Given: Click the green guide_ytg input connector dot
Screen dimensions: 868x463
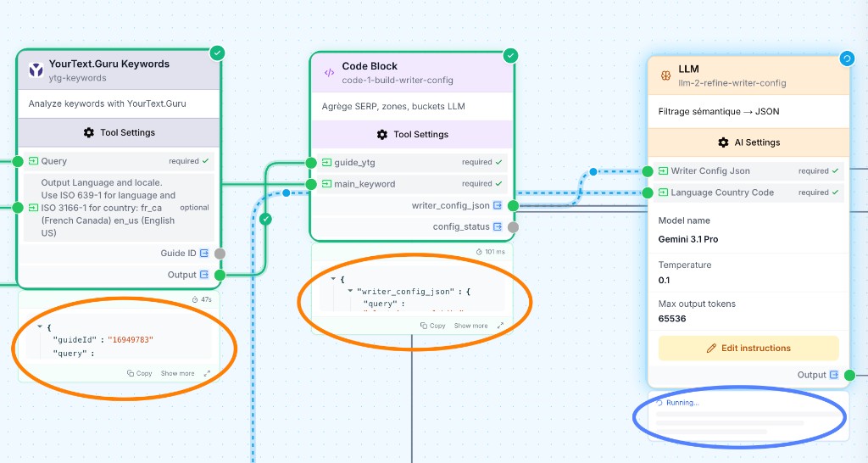Looking at the screenshot, I should [311, 162].
